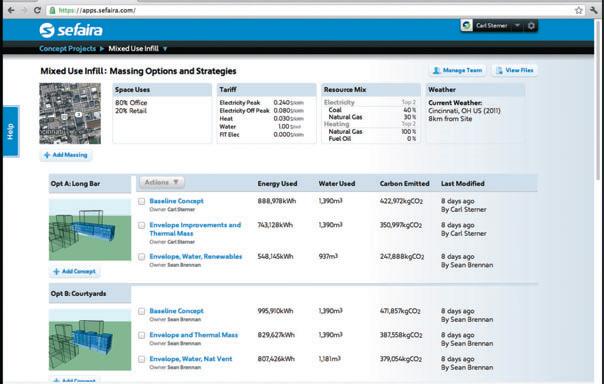Click the Last Modified column header
The image size is (604, 384).
(463, 184)
